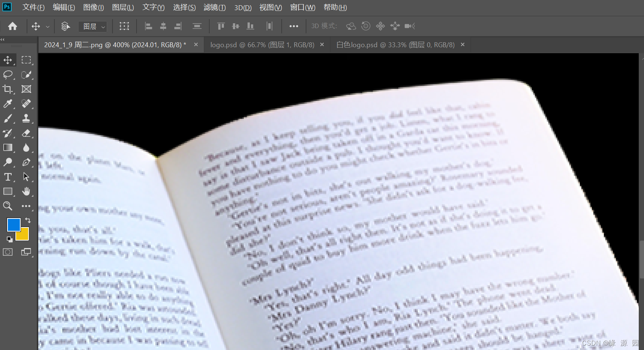
Task: Select the Frame tool
Action: pyautogui.click(x=26, y=89)
